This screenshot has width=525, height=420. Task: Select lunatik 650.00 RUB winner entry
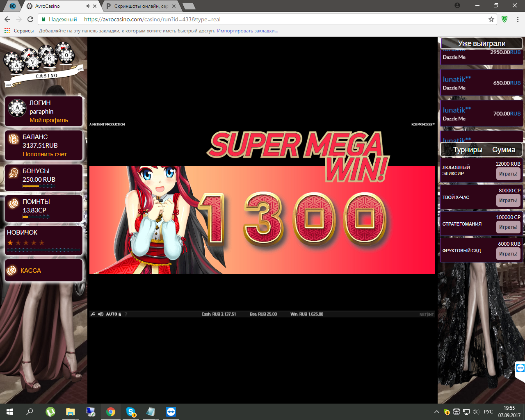482,83
